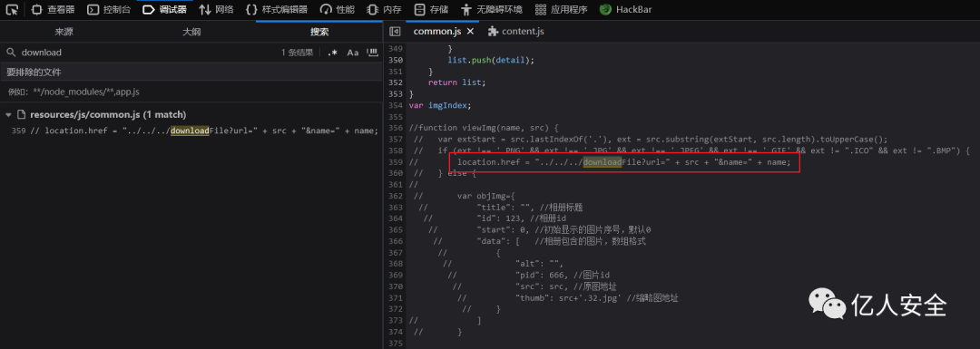Click line number 363 in gutter

pos(395,208)
